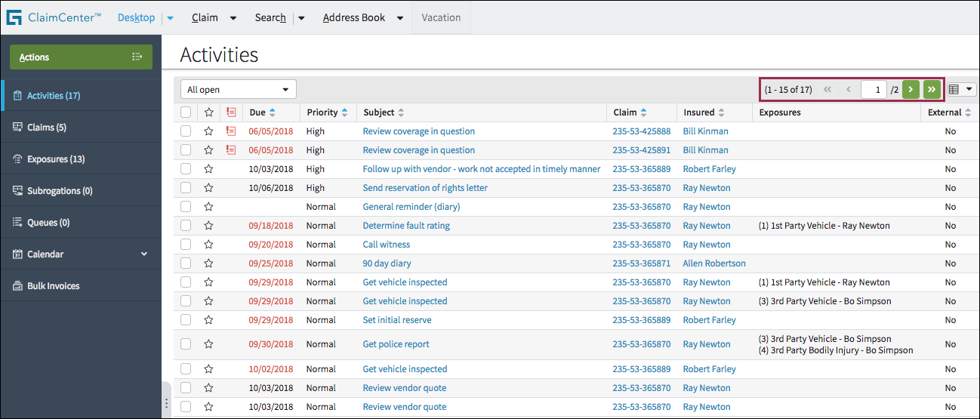Viewport: 980px width, 419px height.
Task: Go to next page of activities
Action: (x=911, y=90)
